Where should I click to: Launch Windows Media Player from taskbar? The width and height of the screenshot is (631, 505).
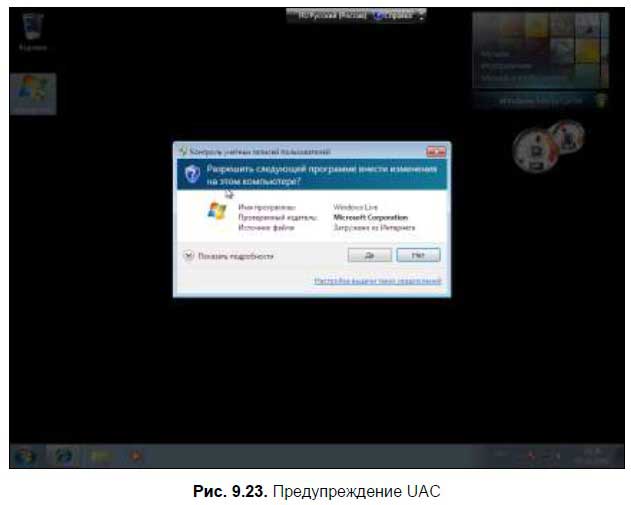click(136, 456)
